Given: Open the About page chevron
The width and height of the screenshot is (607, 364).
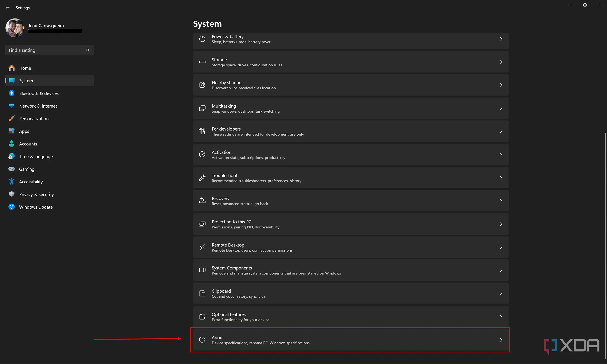Looking at the screenshot, I should pos(501,339).
